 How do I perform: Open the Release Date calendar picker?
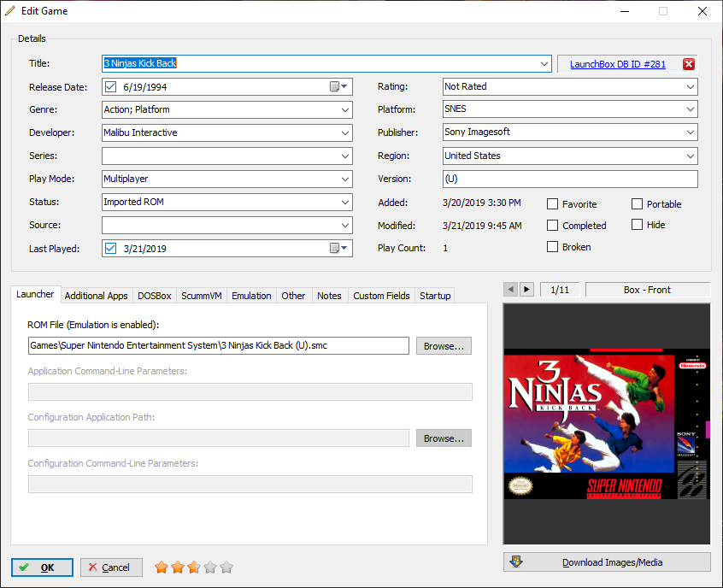click(338, 86)
